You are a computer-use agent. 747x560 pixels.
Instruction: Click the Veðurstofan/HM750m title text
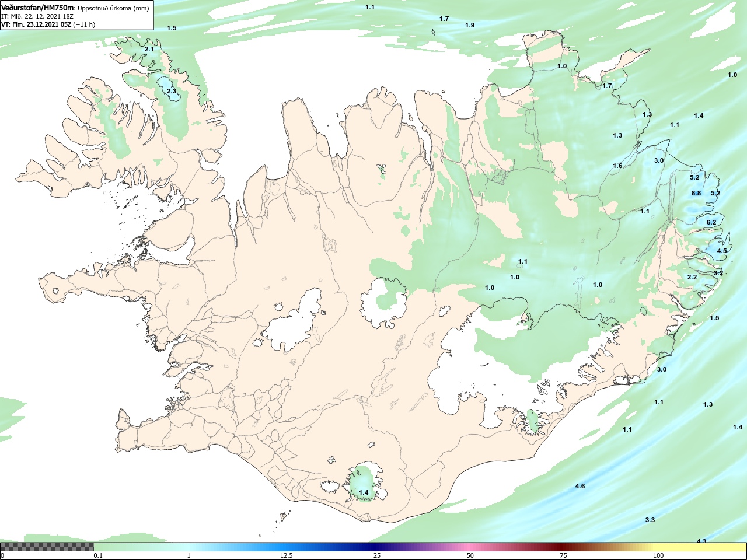pos(38,8)
